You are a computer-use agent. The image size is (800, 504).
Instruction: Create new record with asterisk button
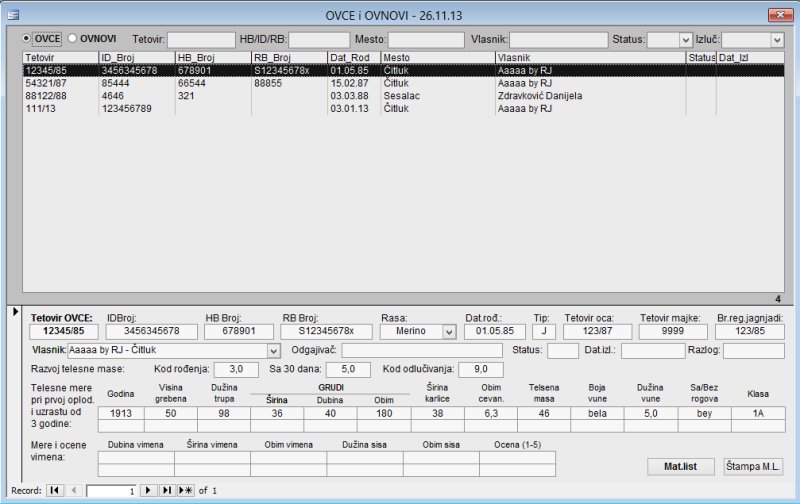[x=185, y=491]
